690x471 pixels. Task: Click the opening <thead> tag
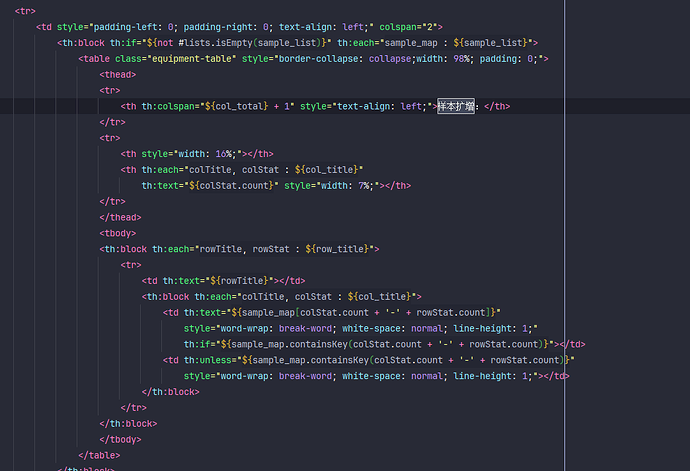point(119,74)
